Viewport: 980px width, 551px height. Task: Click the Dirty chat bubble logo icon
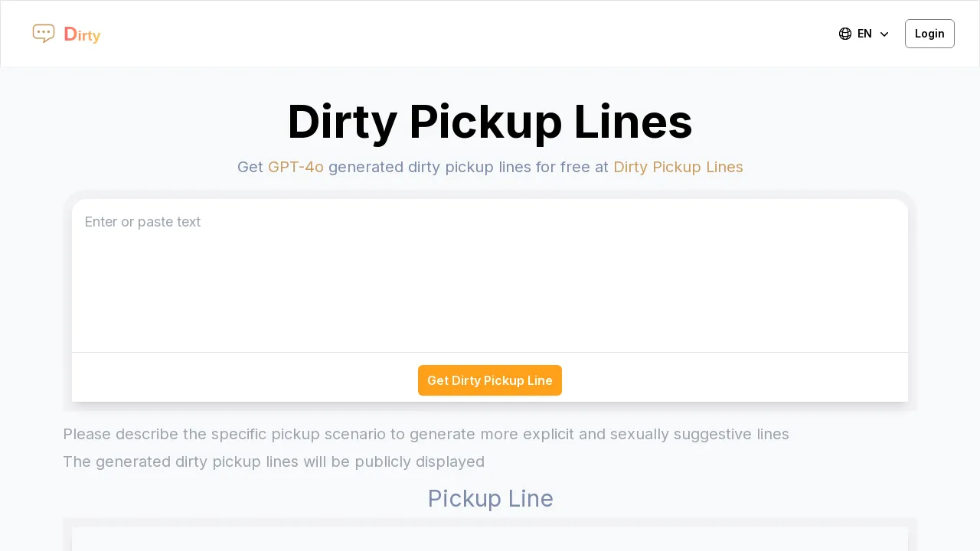click(x=44, y=32)
